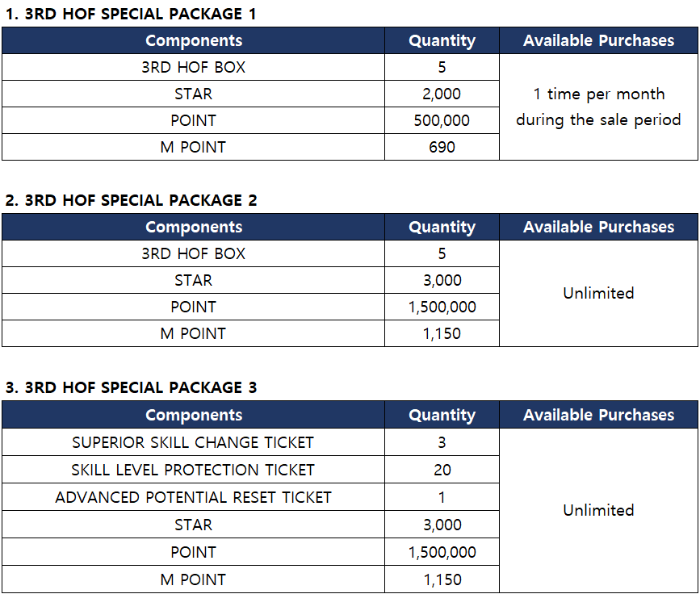This screenshot has height=594, width=700.
Task: Select the quantity 3 for skill change tickets
Action: pos(442,442)
